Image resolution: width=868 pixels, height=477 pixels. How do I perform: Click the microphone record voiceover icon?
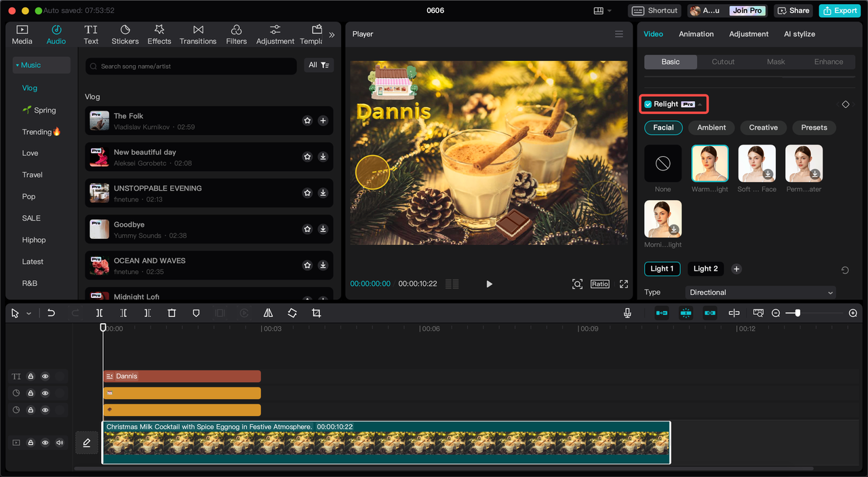point(627,313)
